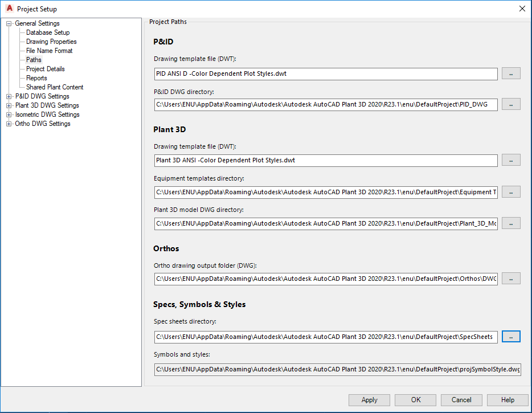
Task: Select the Paths tree item
Action: pos(34,60)
